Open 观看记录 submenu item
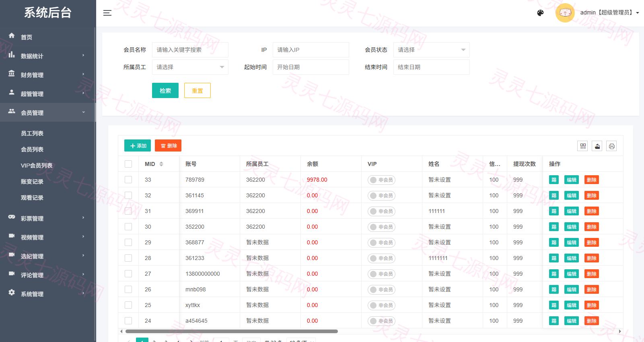Viewport: 644px width, 342px height. [x=32, y=198]
